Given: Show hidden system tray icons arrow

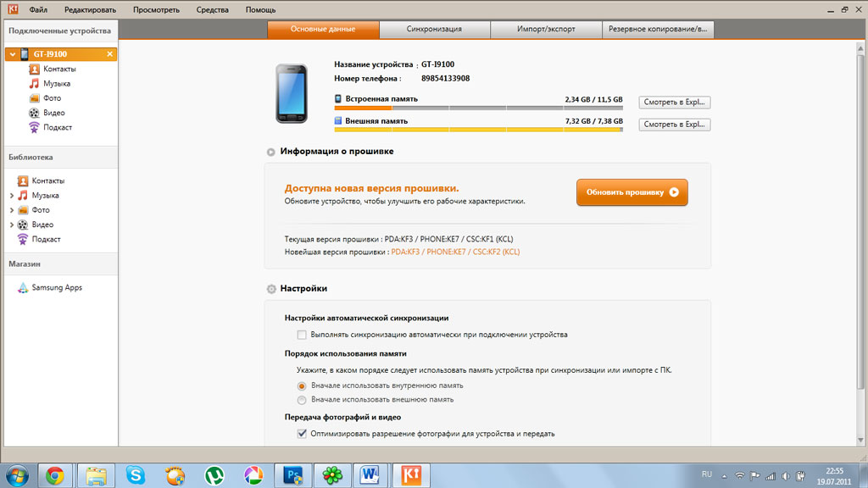Looking at the screenshot, I should tap(724, 476).
